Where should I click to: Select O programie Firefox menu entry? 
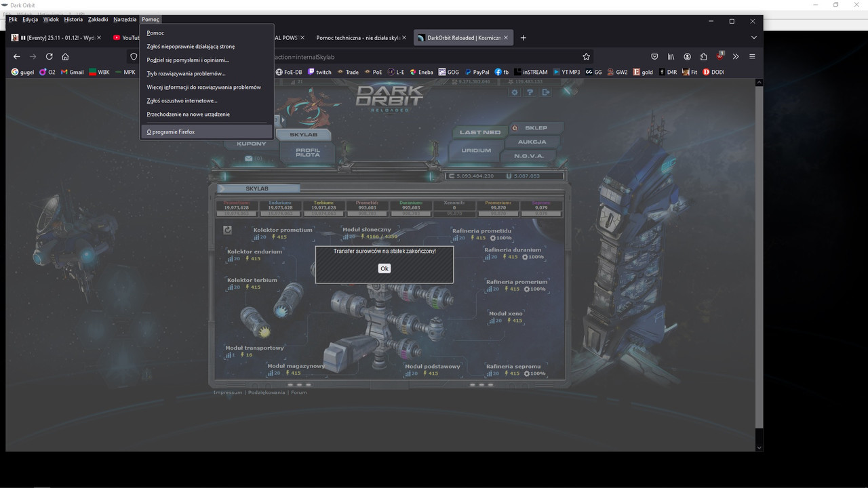207,132
